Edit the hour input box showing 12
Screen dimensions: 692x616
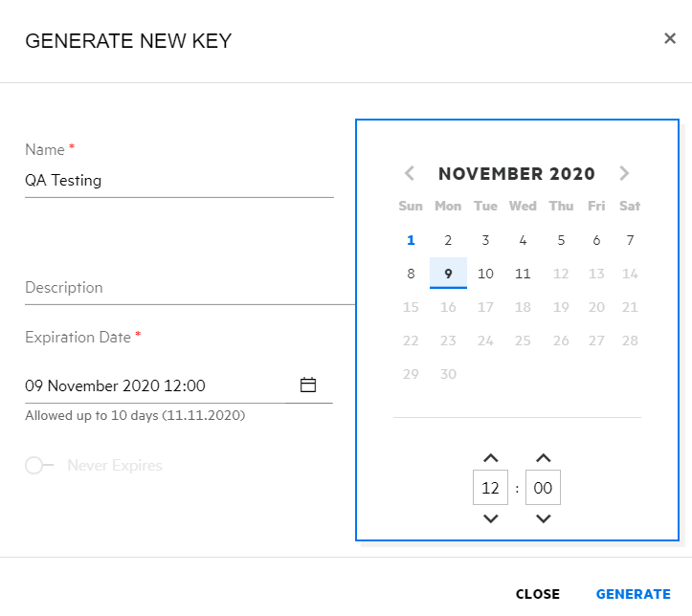point(491,488)
